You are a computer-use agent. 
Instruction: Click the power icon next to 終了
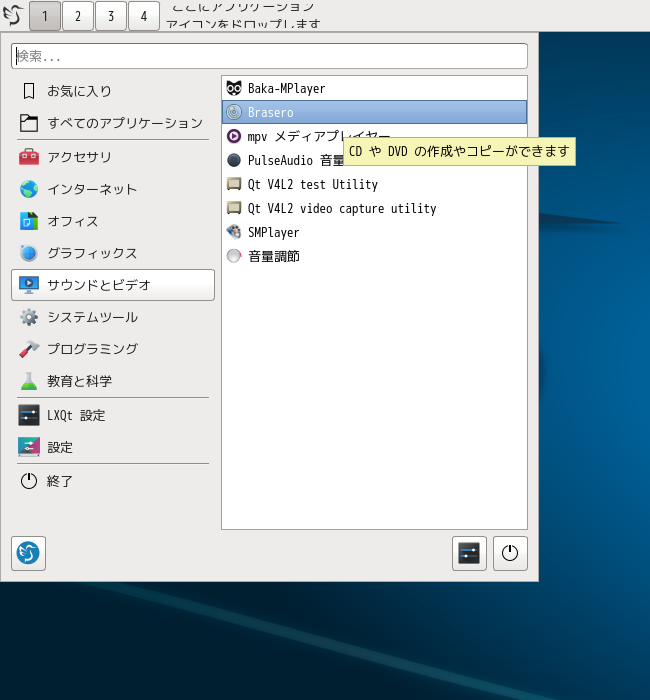[x=29, y=481]
